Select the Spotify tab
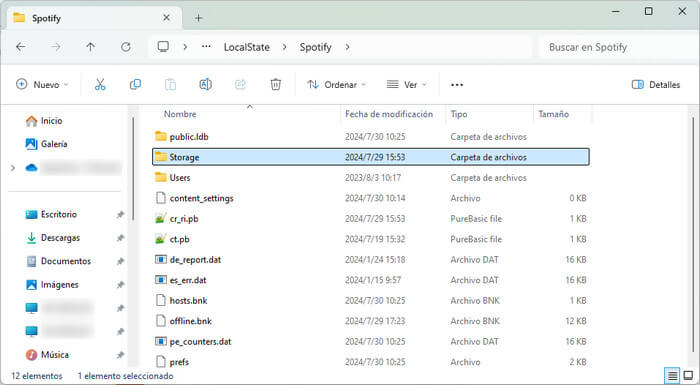 point(94,18)
